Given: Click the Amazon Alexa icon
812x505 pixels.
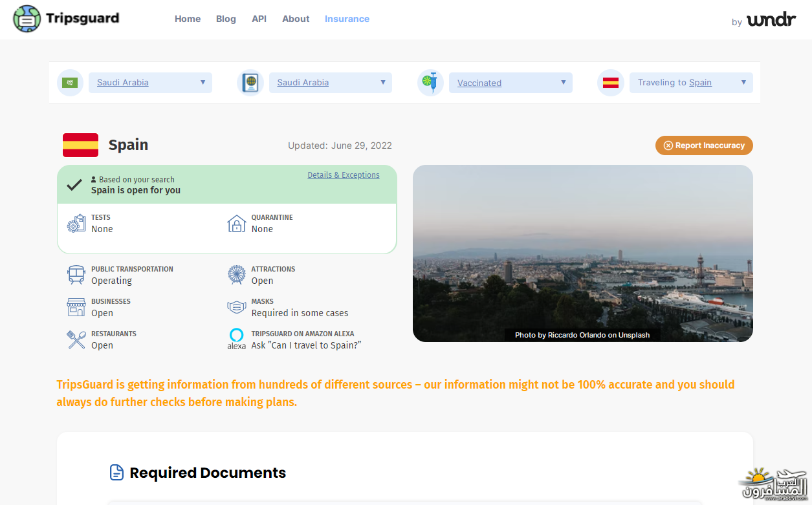Looking at the screenshot, I should coord(237,339).
